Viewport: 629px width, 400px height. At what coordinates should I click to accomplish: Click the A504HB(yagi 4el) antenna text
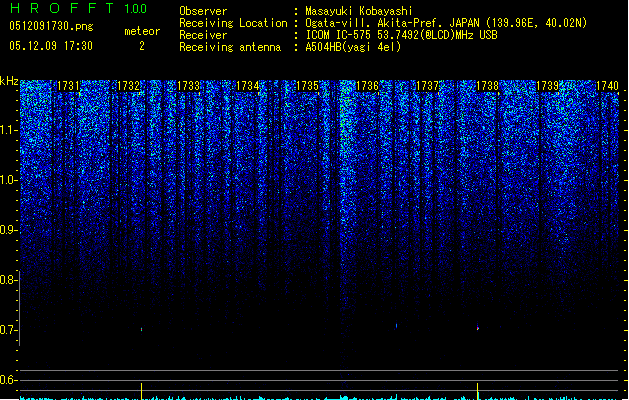(353, 47)
